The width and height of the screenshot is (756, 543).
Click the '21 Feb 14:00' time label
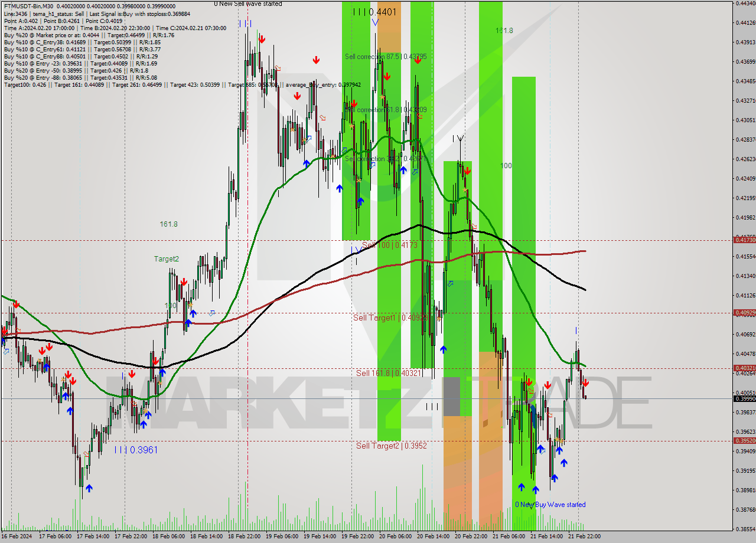pos(546,537)
